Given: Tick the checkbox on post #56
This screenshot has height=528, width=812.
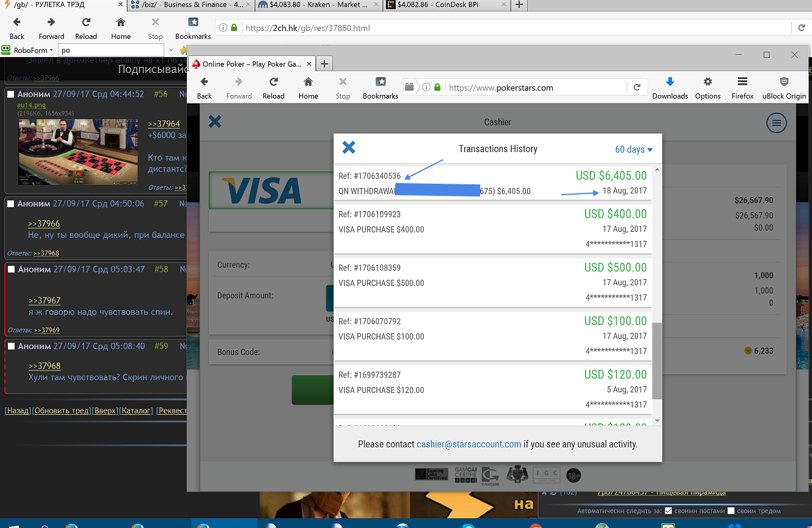Looking at the screenshot, I should click(x=10, y=94).
